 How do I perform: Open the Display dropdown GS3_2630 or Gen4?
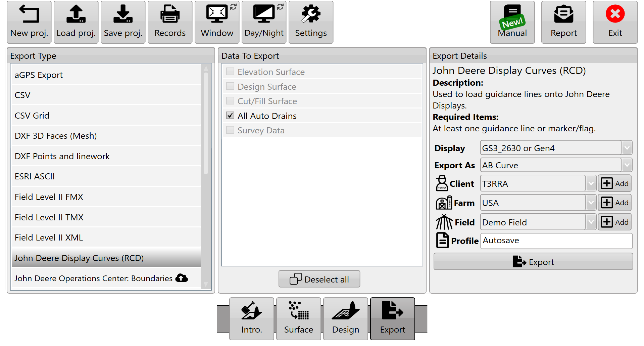pos(556,148)
